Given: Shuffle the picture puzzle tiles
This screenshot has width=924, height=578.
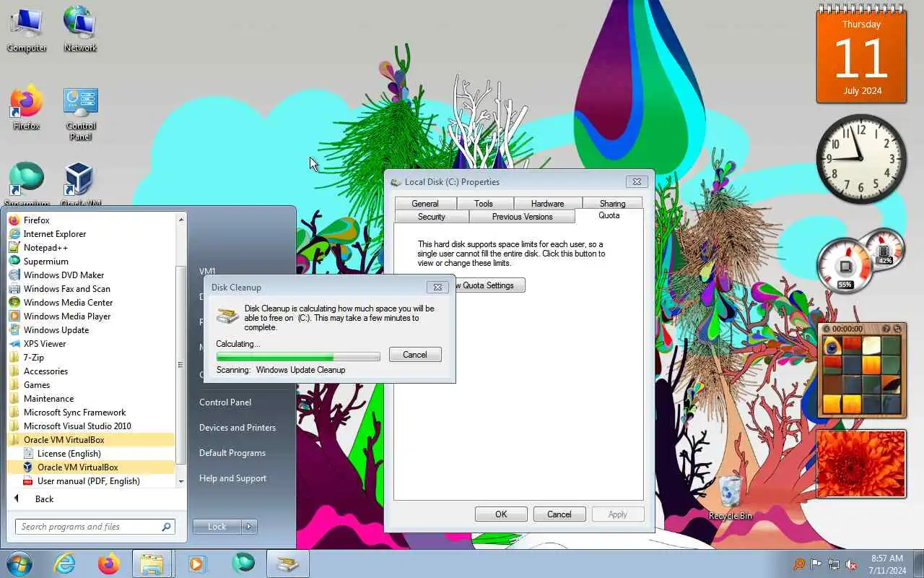Looking at the screenshot, I should (897, 329).
